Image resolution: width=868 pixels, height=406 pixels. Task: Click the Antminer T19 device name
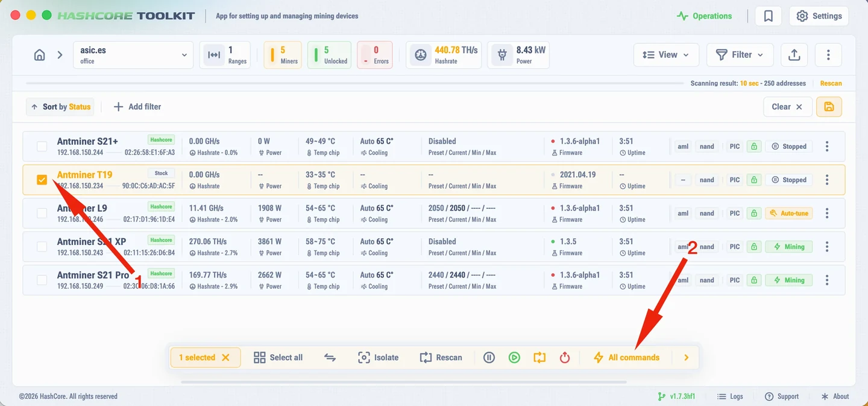tap(84, 175)
